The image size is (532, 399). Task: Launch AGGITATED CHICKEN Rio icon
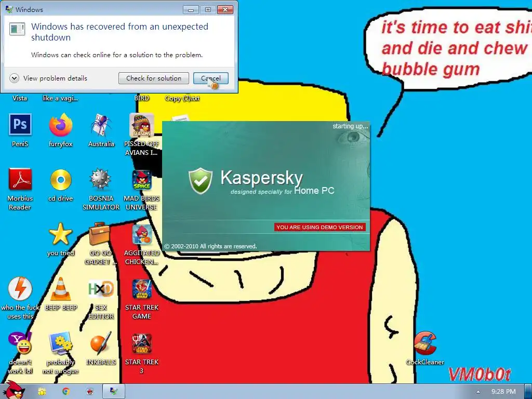[x=142, y=235]
